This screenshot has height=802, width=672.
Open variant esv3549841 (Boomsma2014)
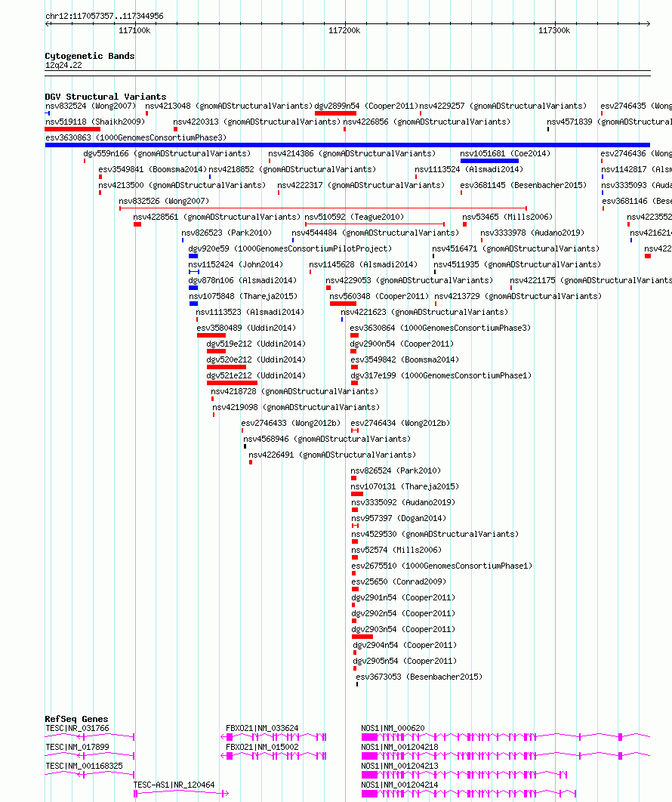(x=153, y=169)
